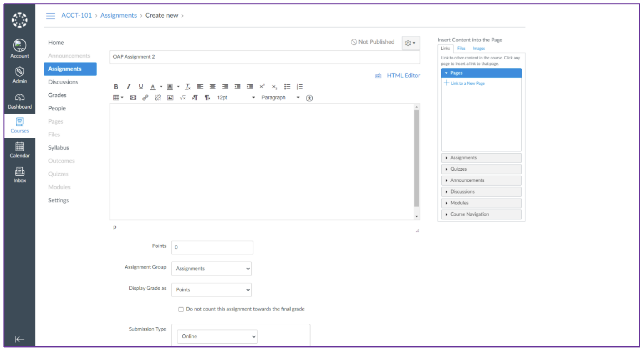
Task: Insert a table in the editor
Action: tap(118, 98)
